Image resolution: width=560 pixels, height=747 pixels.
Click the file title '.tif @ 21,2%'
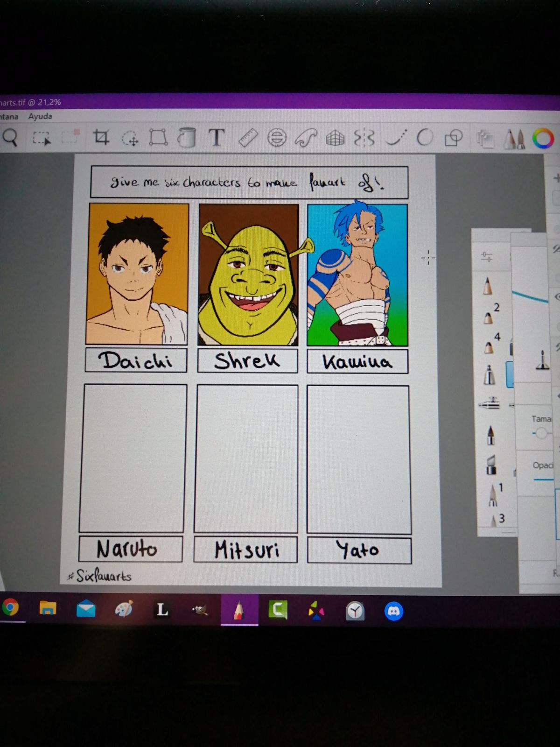point(31,102)
